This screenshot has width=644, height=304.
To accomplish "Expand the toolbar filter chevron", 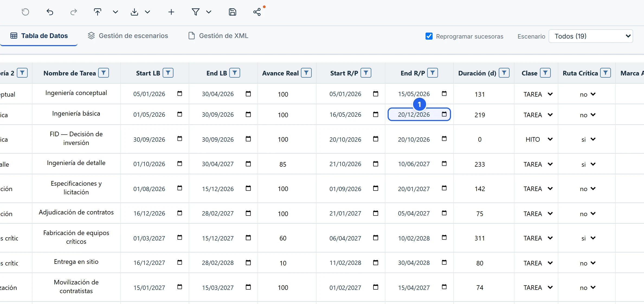I will [209, 12].
